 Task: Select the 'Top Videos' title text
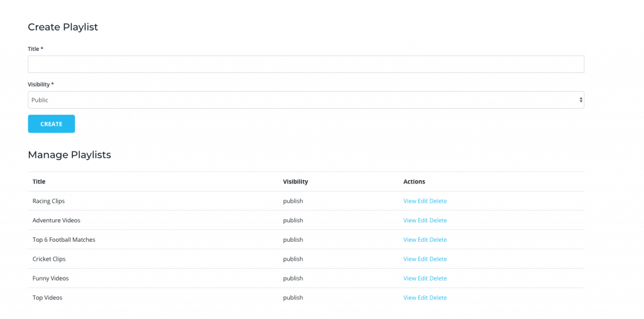pyautogui.click(x=47, y=297)
